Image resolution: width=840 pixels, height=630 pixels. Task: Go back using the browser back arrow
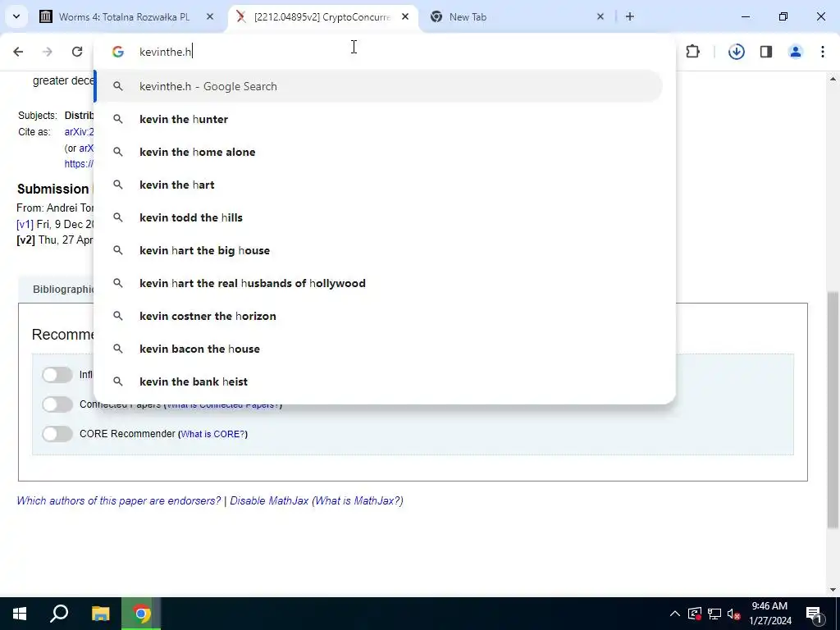(18, 52)
